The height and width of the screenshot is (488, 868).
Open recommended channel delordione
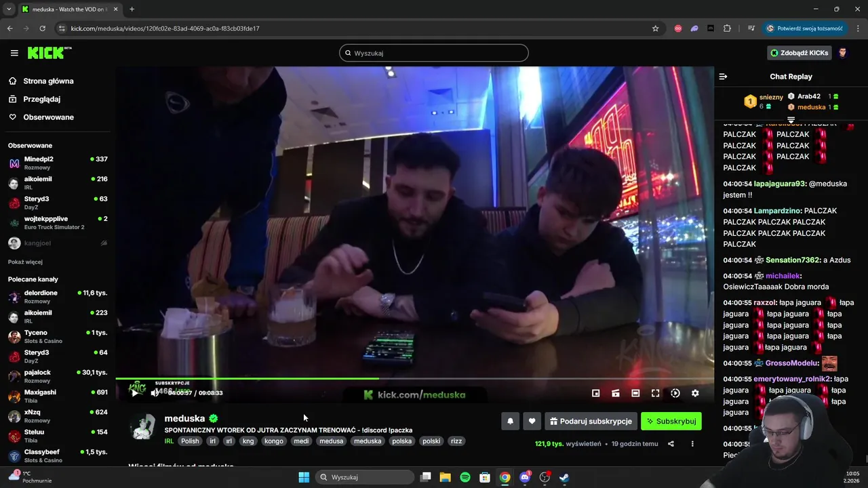pos(58,297)
